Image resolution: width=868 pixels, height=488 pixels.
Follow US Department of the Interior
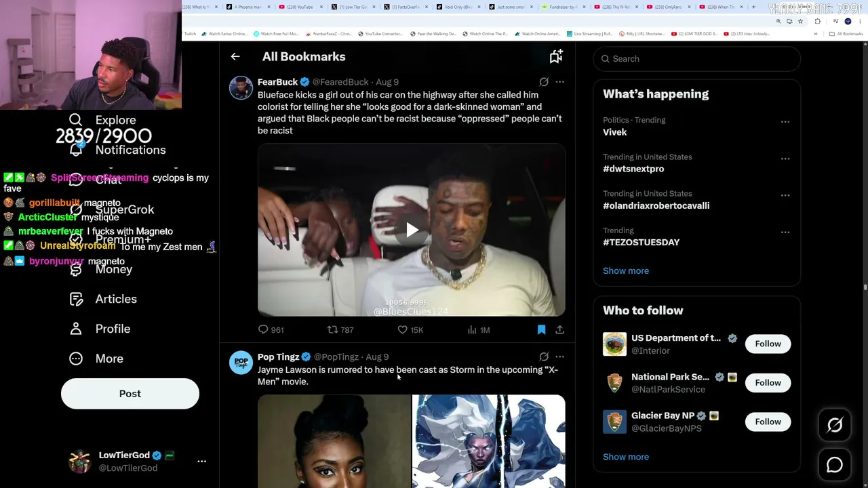click(768, 344)
